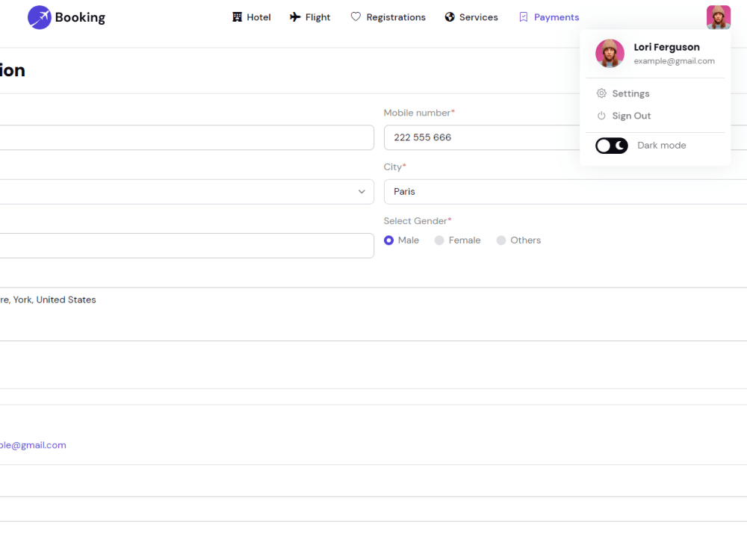Click the example@gmail.com text in the profile menu
Image resolution: width=747 pixels, height=560 pixels.
674,61
